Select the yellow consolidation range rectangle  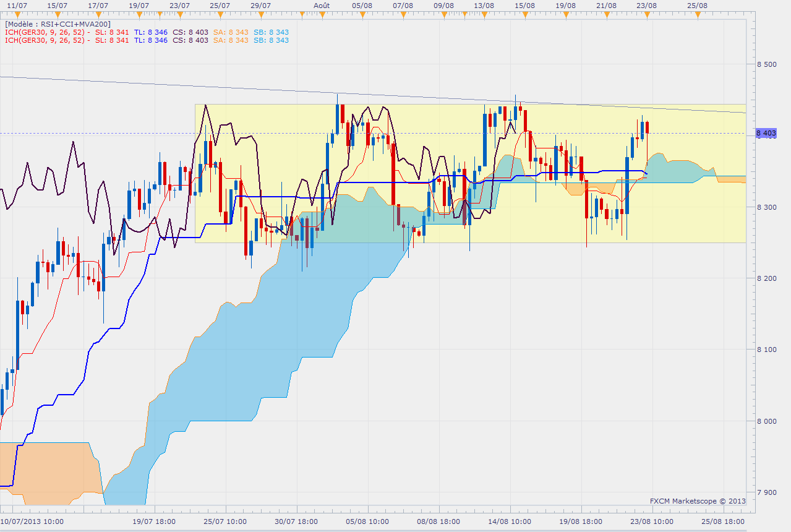coord(470,173)
